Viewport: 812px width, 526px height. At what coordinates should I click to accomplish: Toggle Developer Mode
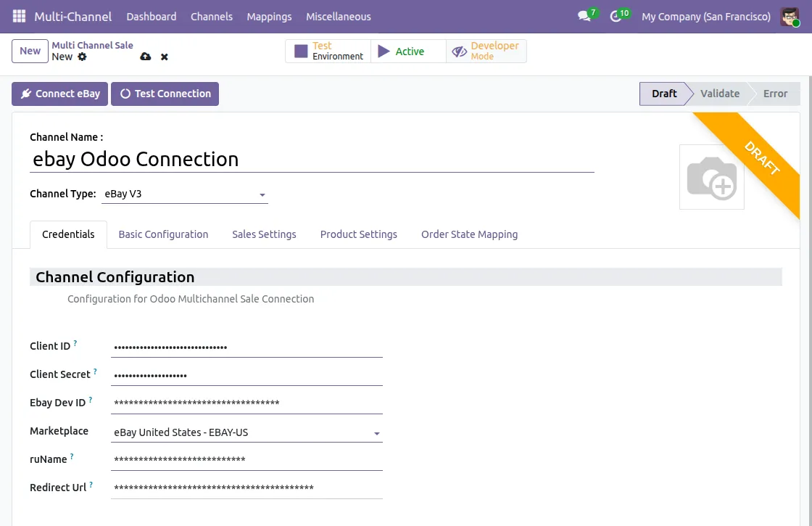(486, 52)
